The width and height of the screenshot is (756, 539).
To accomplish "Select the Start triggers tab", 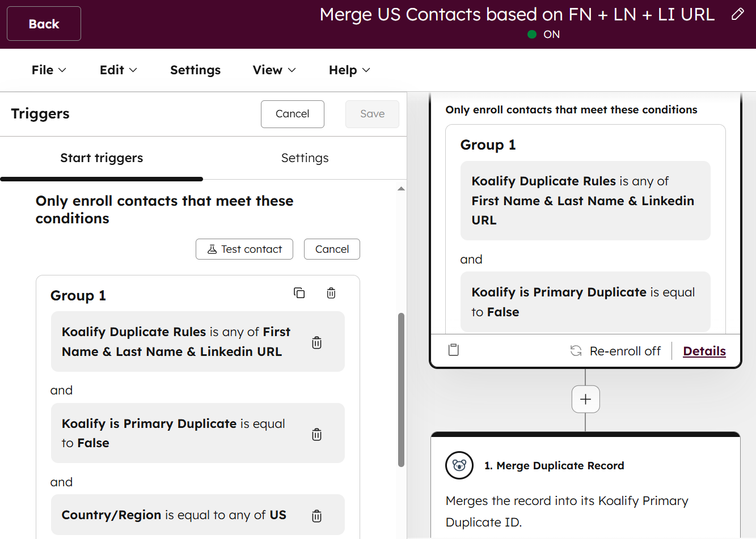I will click(102, 158).
